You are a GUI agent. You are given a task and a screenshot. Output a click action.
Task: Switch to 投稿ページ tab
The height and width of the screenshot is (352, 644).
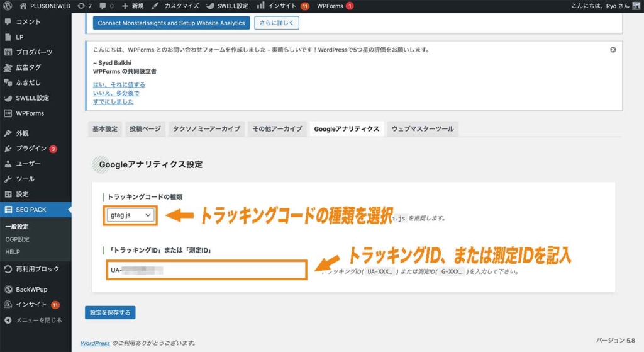145,128
